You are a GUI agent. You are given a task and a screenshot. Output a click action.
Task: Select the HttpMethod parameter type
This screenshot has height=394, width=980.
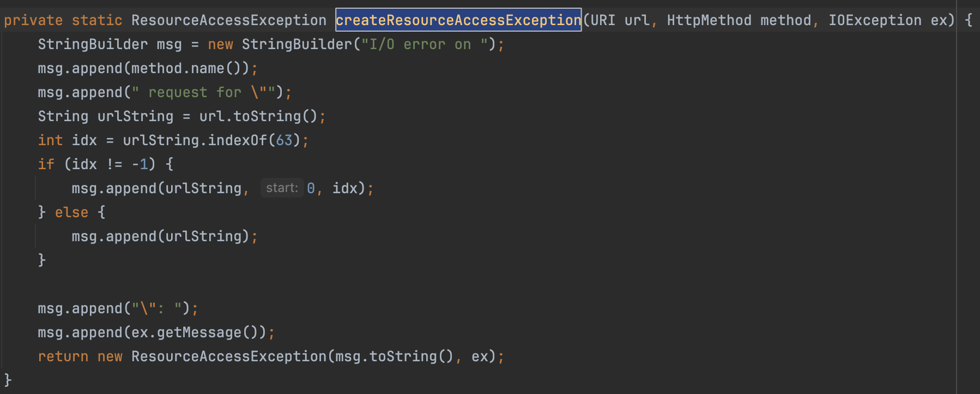(x=709, y=20)
